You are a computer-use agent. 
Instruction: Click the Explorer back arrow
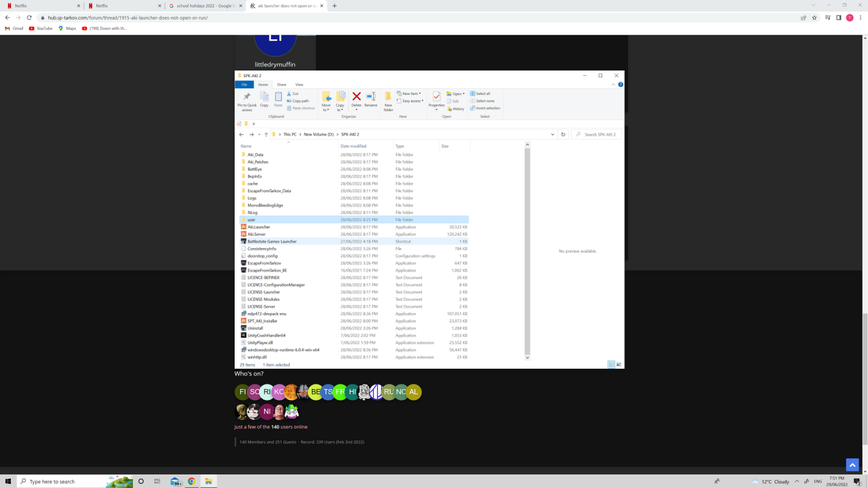pos(241,134)
